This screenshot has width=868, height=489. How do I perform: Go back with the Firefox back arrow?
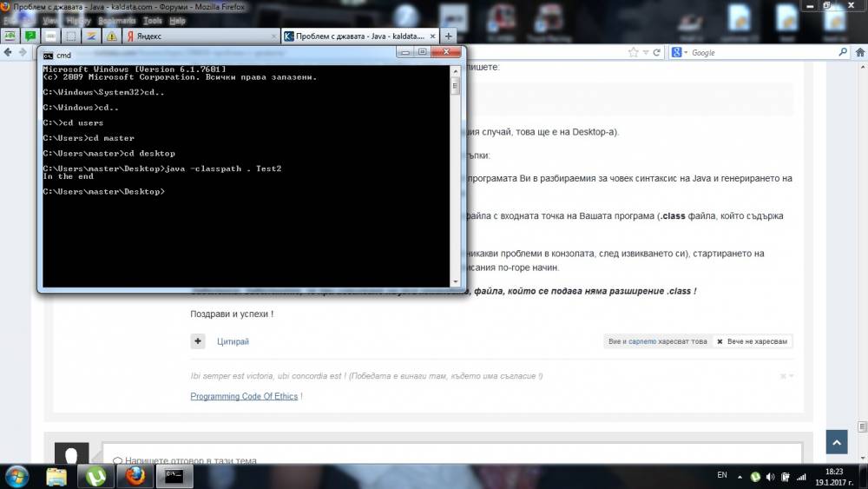point(8,52)
